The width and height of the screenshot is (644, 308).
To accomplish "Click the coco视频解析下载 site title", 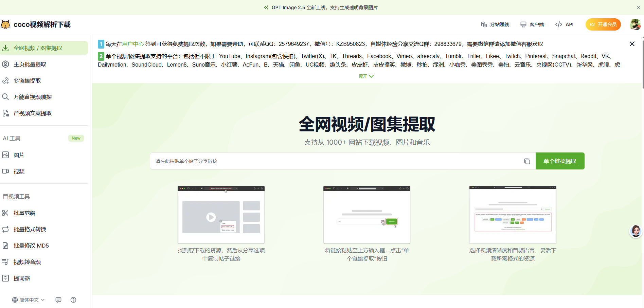I will pos(42,24).
